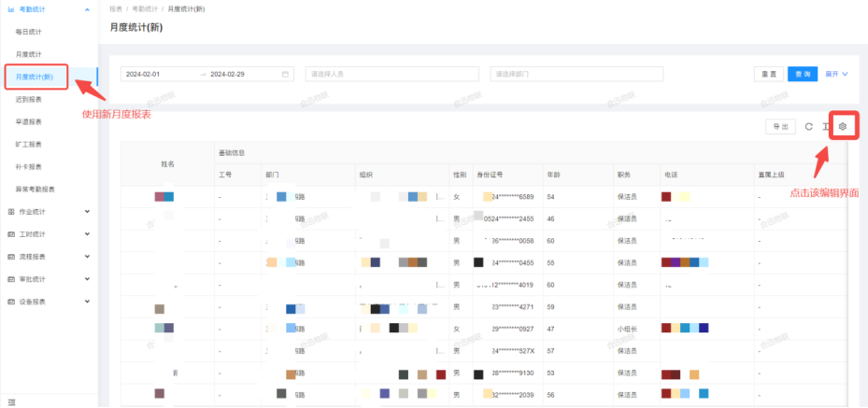Viewport: 868px width, 408px height.
Task: Expand the 流程报表 menu chevron
Action: point(87,257)
